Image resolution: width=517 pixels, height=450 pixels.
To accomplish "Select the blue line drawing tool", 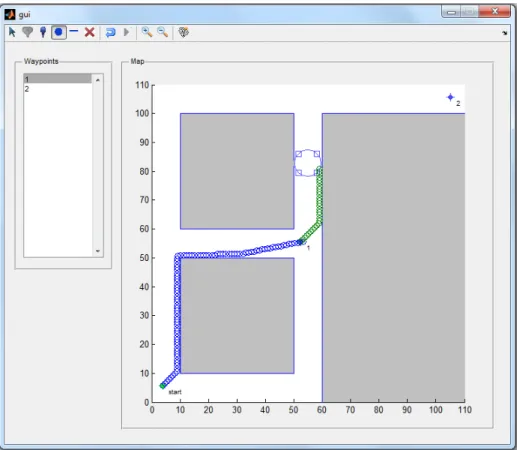I will (74, 32).
